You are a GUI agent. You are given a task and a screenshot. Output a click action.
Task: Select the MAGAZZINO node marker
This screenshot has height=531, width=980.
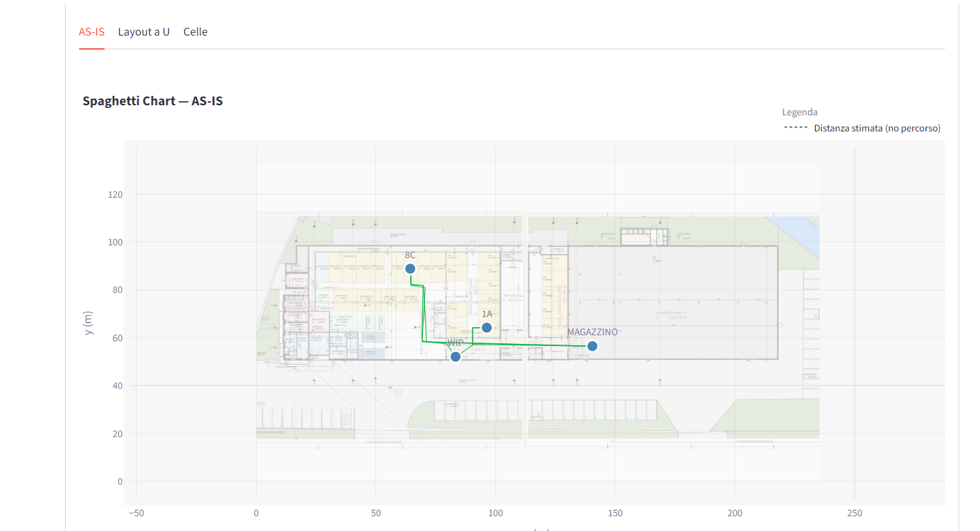pos(592,346)
